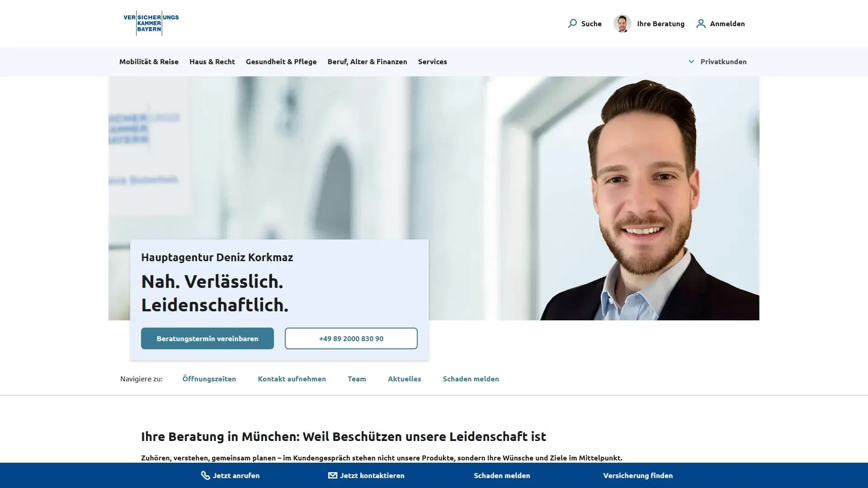Click the phone icon in bottom bar
The height and width of the screenshot is (488, 868).
[205, 475]
